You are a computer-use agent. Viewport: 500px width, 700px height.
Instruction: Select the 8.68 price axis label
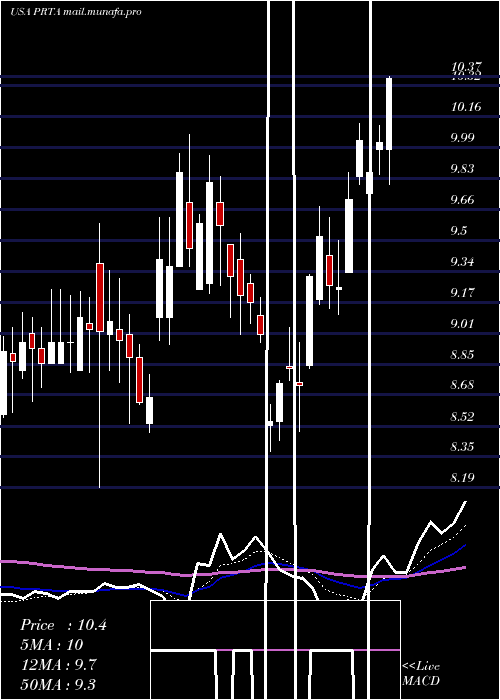462,385
